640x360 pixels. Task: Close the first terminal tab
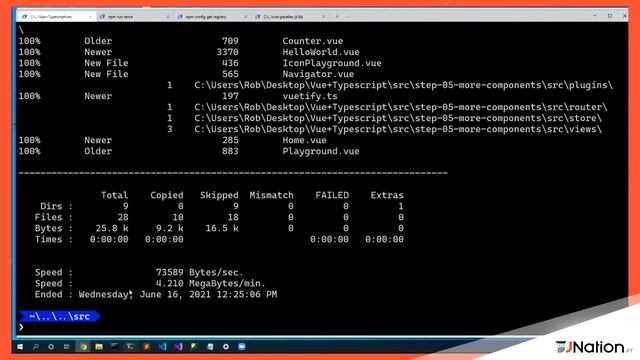click(90, 17)
